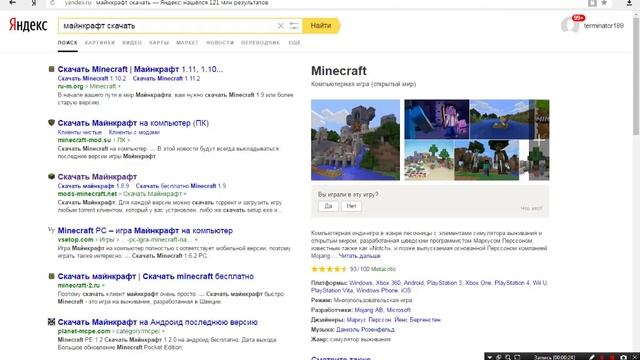This screenshot has width=640, height=360.
Task: Click the minecraft-mod.su shield favicon
Action: [51, 122]
